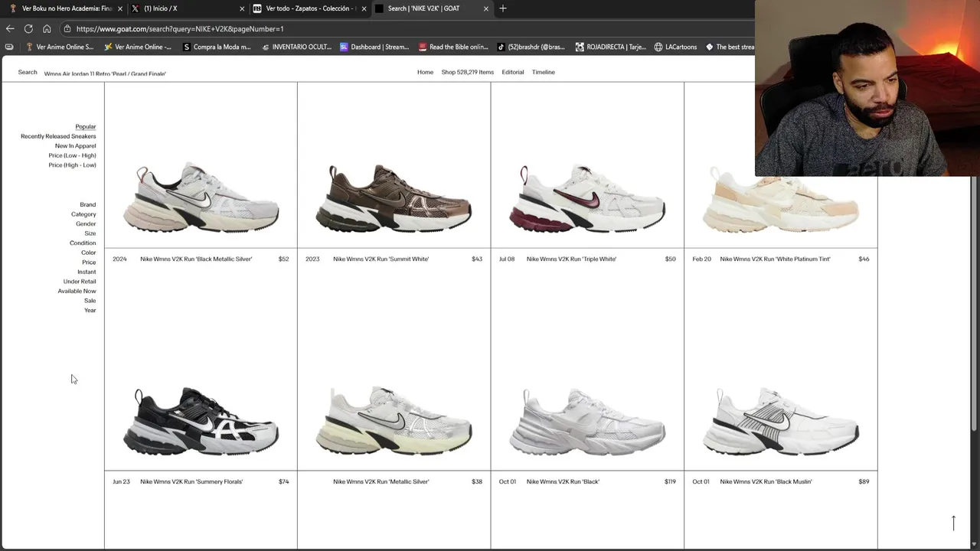Open 'Read the Bible onlin...' bookmark
The image size is (980, 551).
[453, 47]
